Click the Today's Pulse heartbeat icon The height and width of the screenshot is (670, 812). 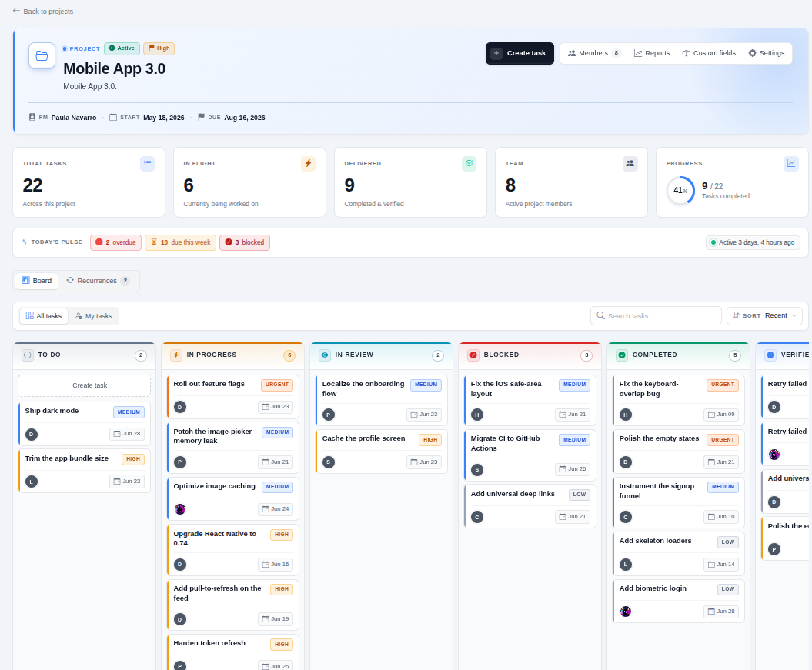25,242
